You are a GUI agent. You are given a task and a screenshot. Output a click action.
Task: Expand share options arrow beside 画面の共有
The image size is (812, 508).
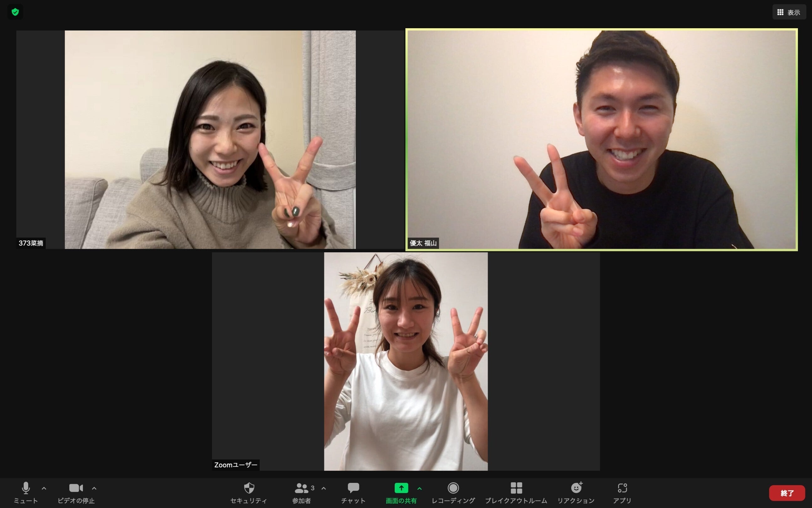[x=419, y=488]
